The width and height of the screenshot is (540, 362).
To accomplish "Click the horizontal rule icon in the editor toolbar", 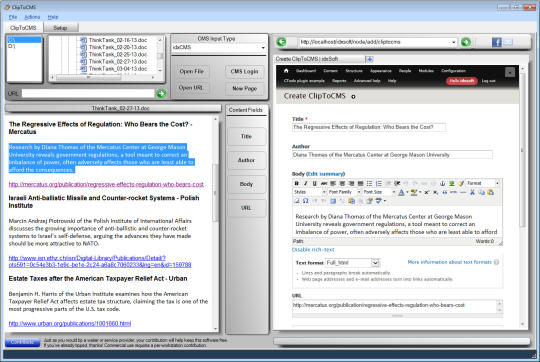I will point(463,192).
